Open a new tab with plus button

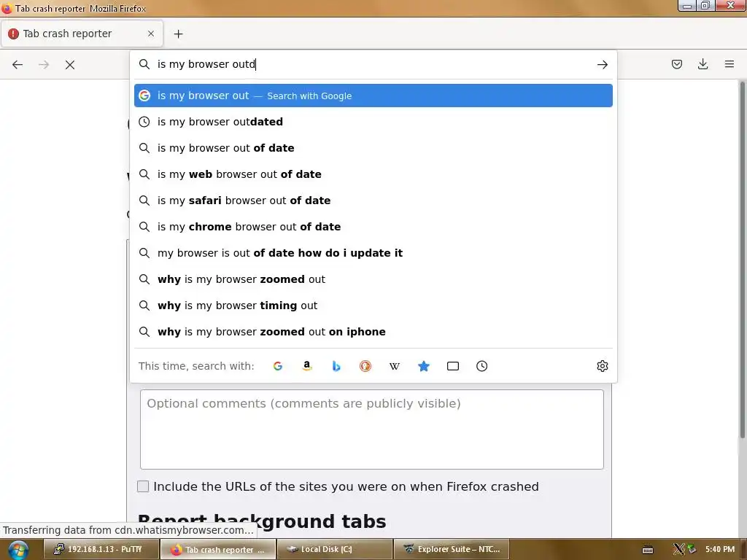[178, 34]
